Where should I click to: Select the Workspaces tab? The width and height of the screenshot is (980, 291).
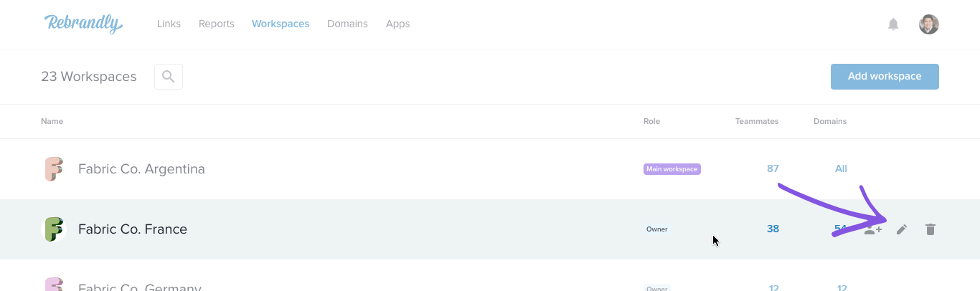pyautogui.click(x=281, y=24)
